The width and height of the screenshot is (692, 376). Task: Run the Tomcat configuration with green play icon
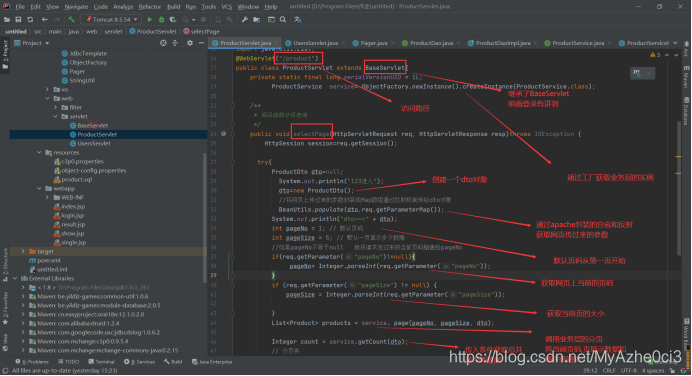[x=150, y=19]
